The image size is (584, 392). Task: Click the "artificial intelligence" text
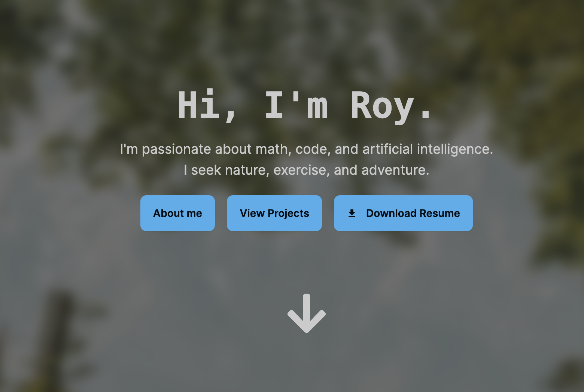pos(428,149)
